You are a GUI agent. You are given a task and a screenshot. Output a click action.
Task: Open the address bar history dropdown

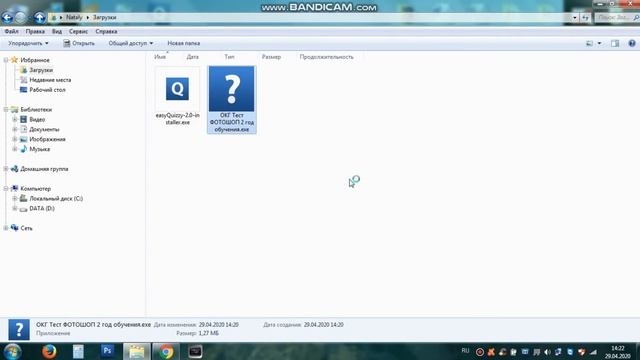[x=575, y=18]
